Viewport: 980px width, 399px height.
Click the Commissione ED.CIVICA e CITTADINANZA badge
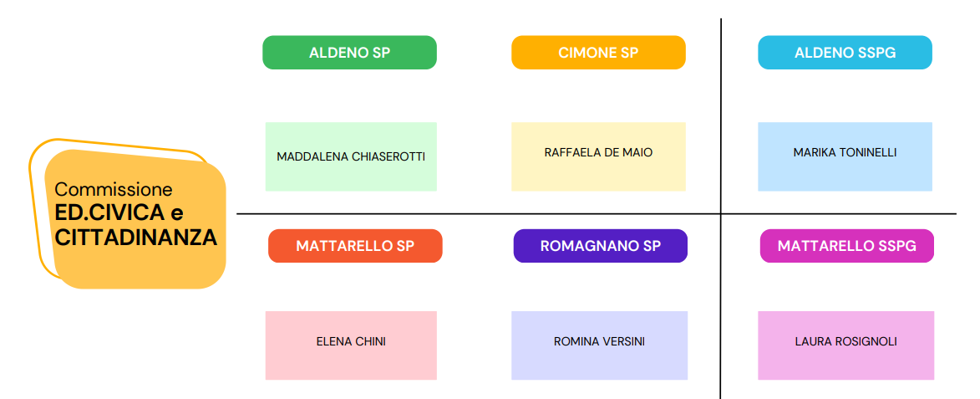(135, 219)
